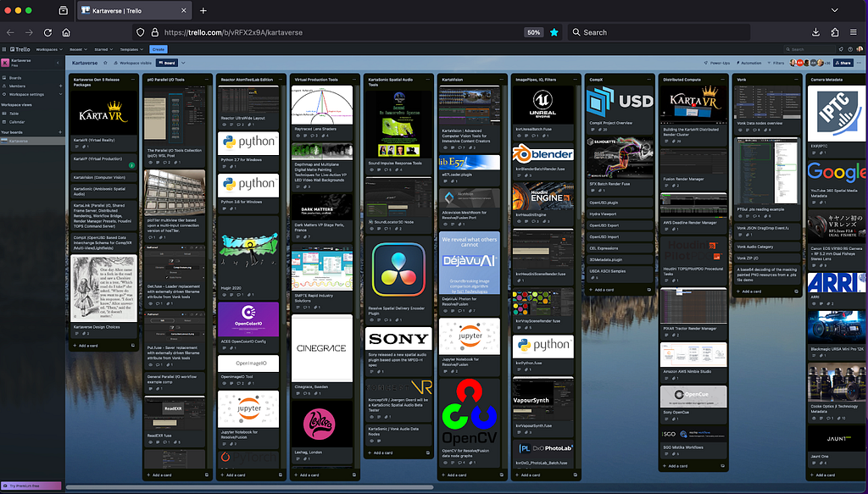This screenshot has width=868, height=494.
Task: Create card from template in Vonk list
Action: [796, 291]
